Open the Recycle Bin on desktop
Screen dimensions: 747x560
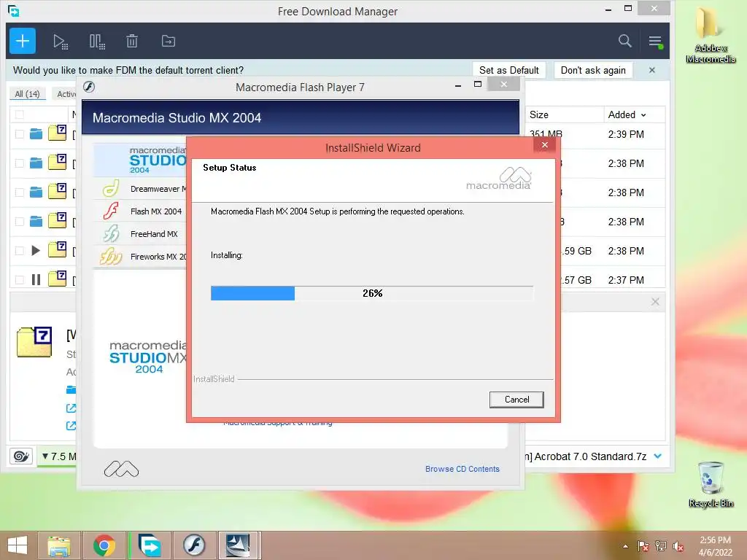(711, 484)
